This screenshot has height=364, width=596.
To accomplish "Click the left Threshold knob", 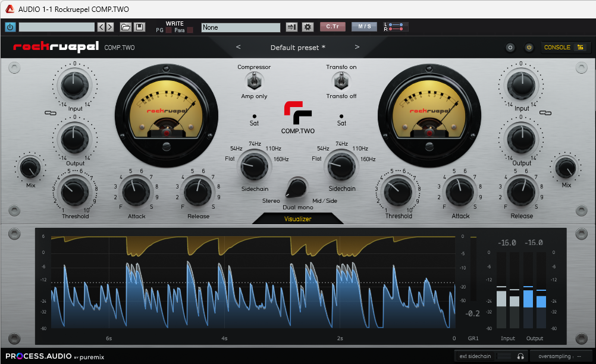I will pyautogui.click(x=74, y=192).
